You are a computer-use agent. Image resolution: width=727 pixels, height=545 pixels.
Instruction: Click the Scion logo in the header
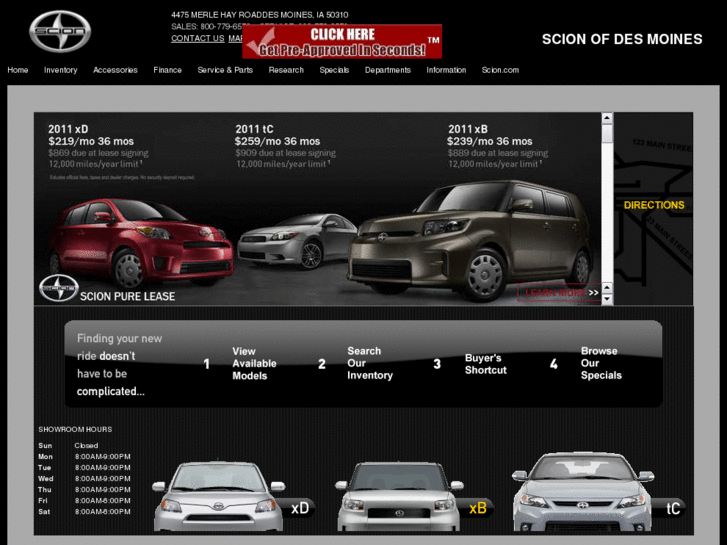[60, 32]
